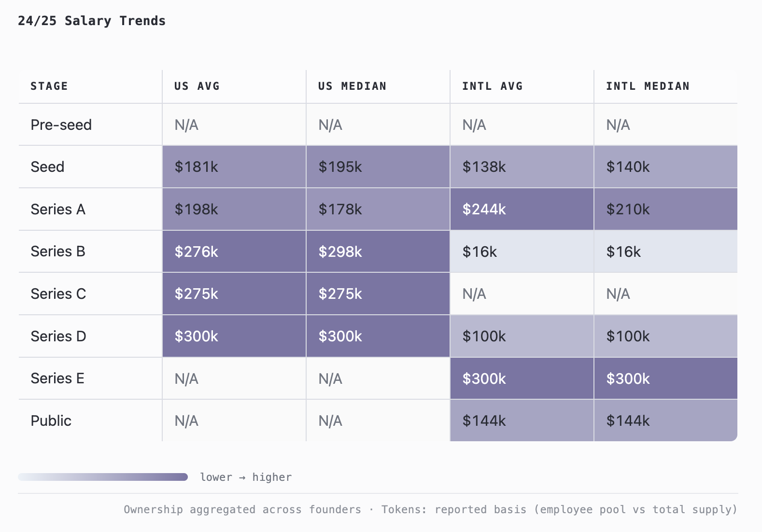This screenshot has width=762, height=532.
Task: Select the INTL MEDIAN column header
Action: point(648,86)
